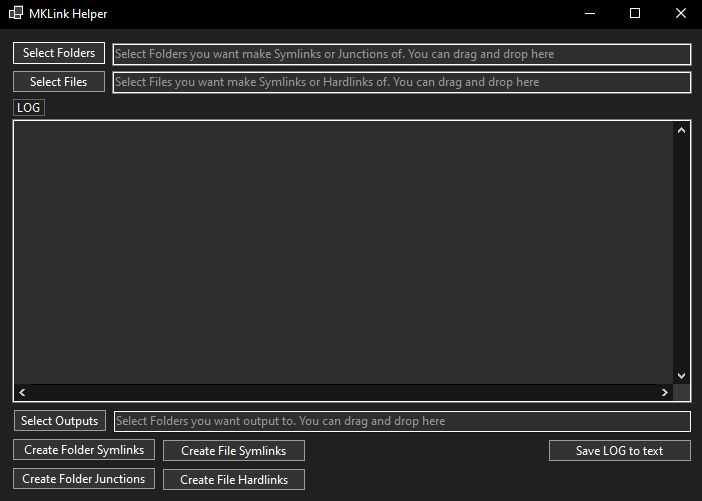702x501 pixels.
Task: Click inside the LOG text area
Action: (343, 252)
